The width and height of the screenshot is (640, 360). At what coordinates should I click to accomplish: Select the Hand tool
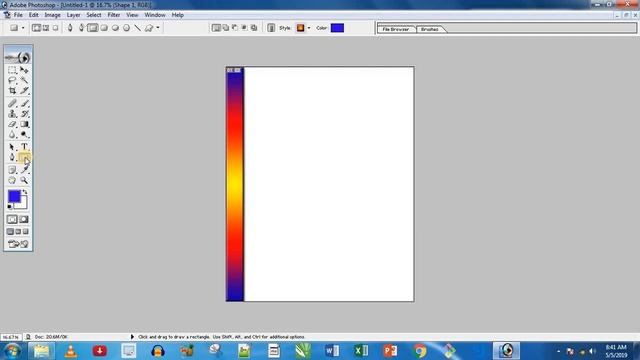pyautogui.click(x=12, y=180)
